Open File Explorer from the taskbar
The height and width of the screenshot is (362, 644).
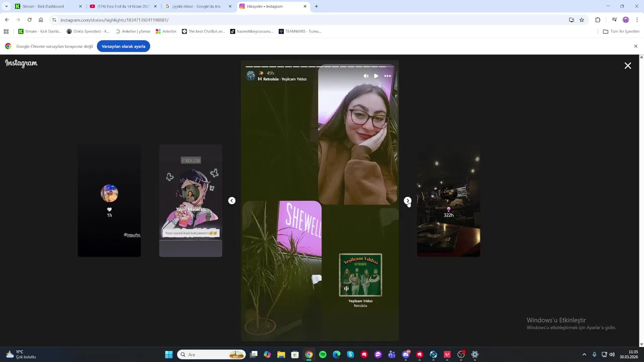click(281, 354)
